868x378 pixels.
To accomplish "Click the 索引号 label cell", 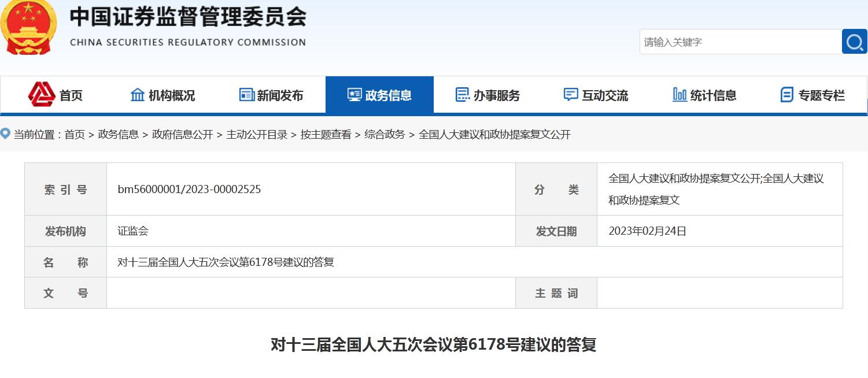I will point(66,190).
